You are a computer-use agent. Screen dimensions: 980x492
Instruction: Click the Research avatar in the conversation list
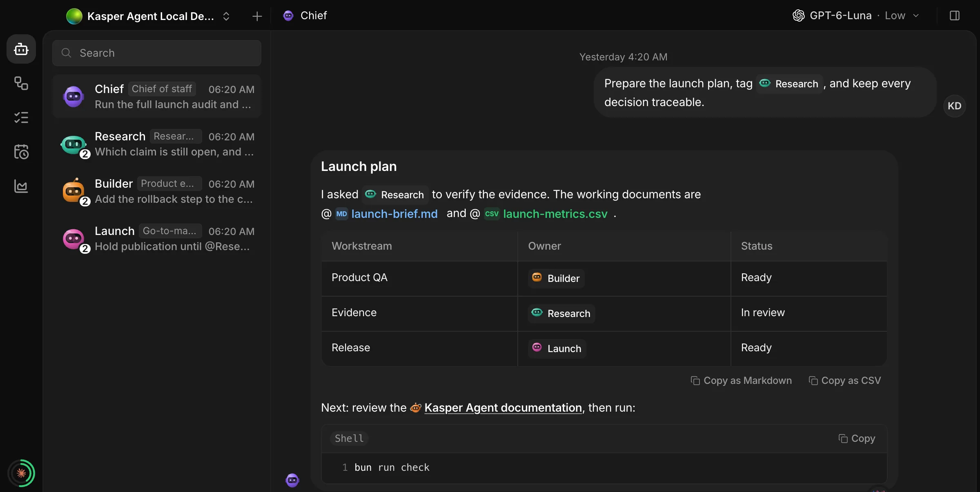73,144
